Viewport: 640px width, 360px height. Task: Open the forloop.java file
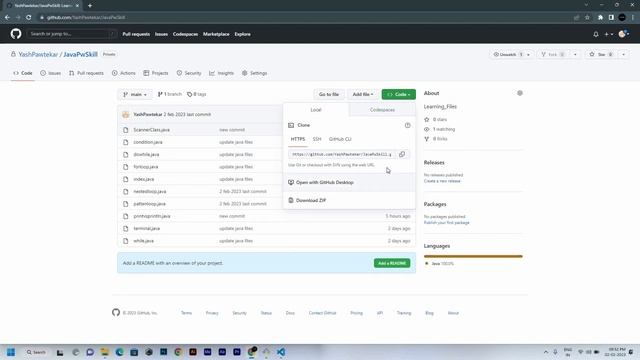click(x=146, y=167)
